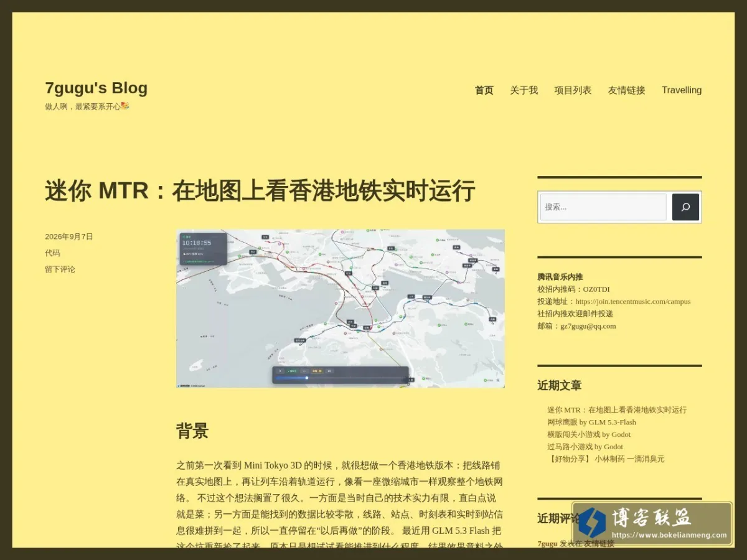The width and height of the screenshot is (747, 560).
Task: Click the playback slider in the map screenshot
Action: pyautogui.click(x=339, y=378)
